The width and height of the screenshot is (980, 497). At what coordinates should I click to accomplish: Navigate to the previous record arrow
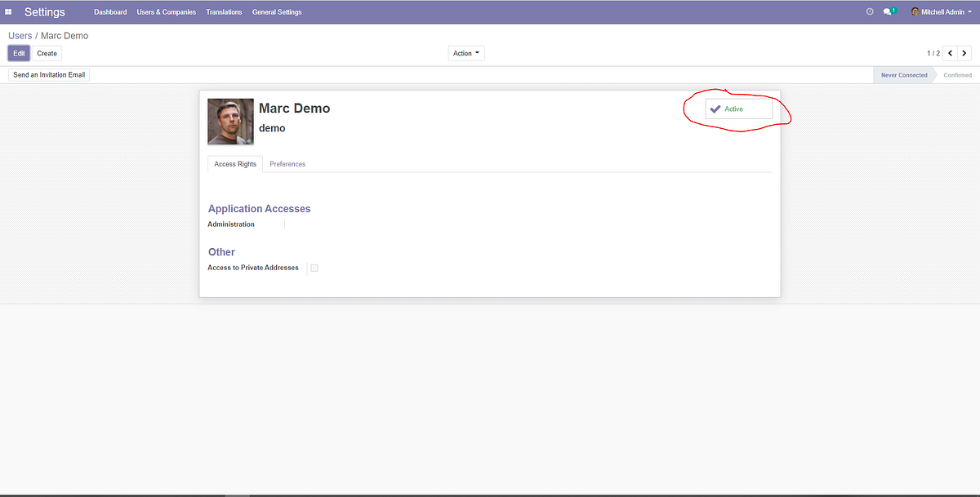[x=950, y=52]
